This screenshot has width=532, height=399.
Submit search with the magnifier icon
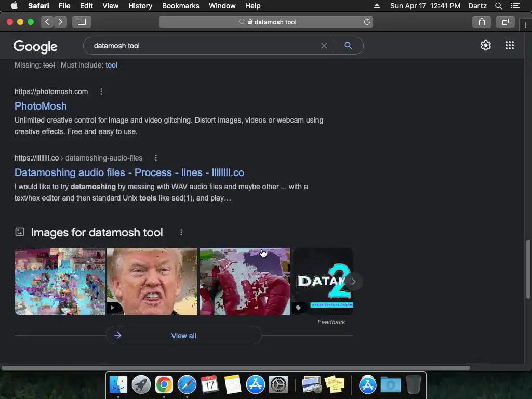[x=349, y=46]
